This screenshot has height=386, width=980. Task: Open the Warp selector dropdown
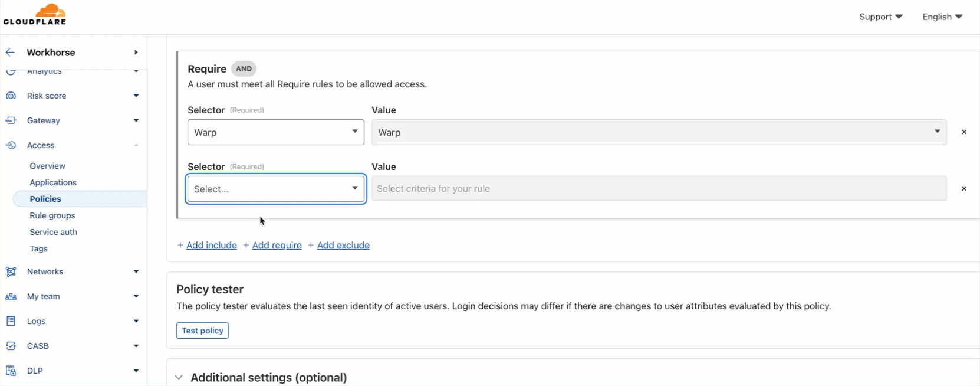point(275,132)
